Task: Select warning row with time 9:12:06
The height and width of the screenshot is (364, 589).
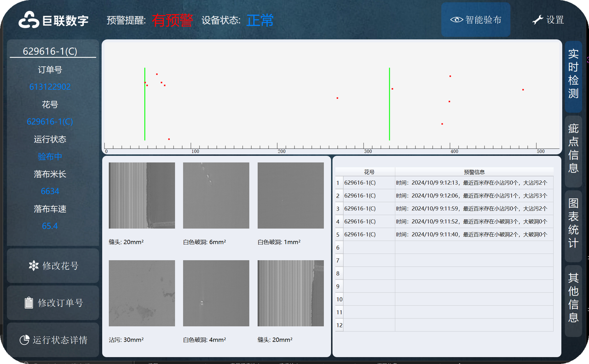Action: pyautogui.click(x=445, y=196)
